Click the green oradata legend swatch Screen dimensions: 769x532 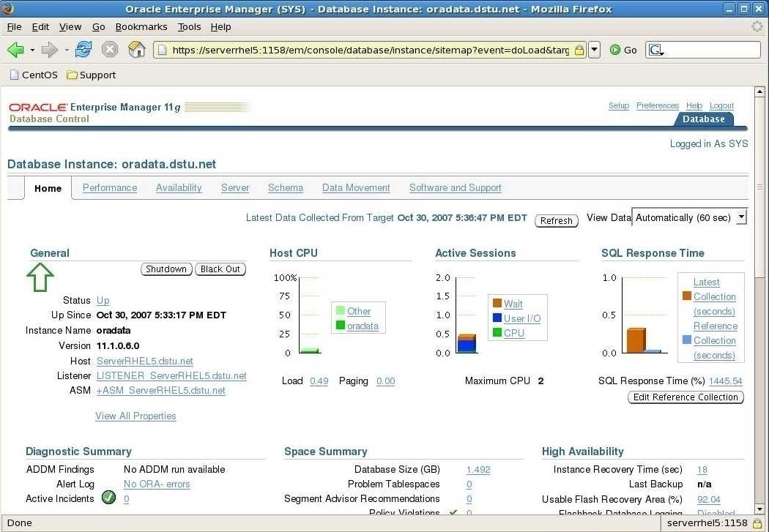tap(341, 325)
